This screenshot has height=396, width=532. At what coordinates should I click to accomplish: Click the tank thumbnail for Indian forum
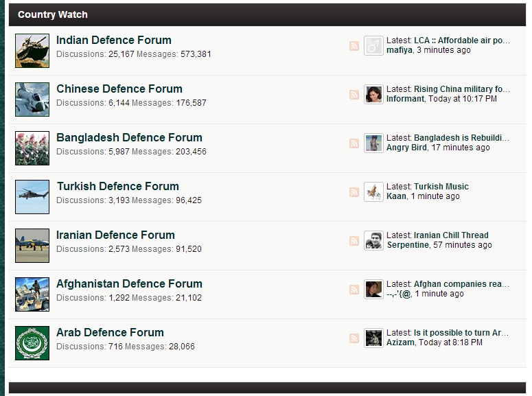tap(32, 51)
